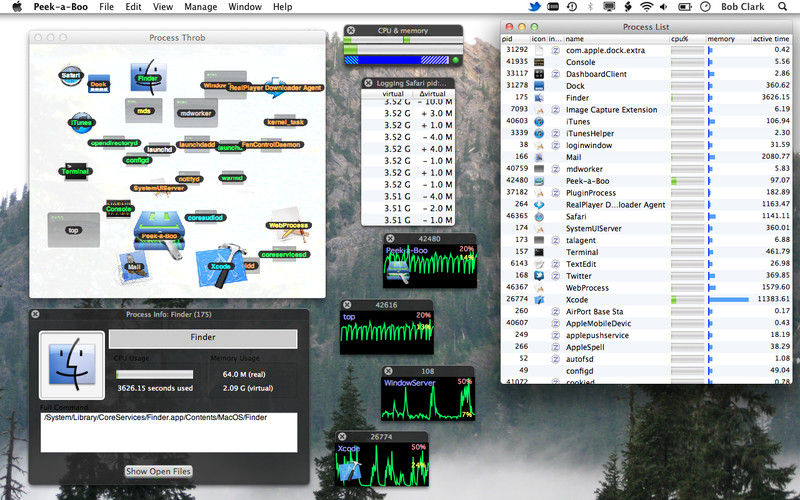The image size is (800, 500).
Task: Close the WindowServer 108 graph panel
Action: click(388, 371)
